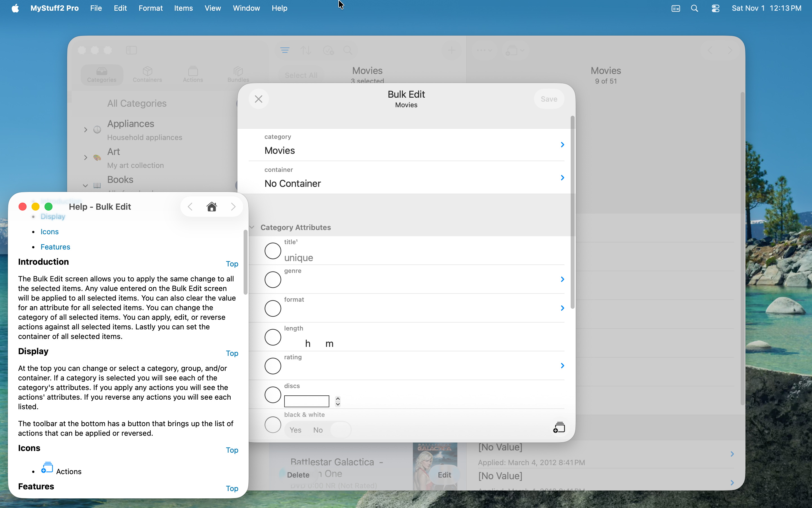
Task: Go home in the Help window
Action: (x=212, y=207)
